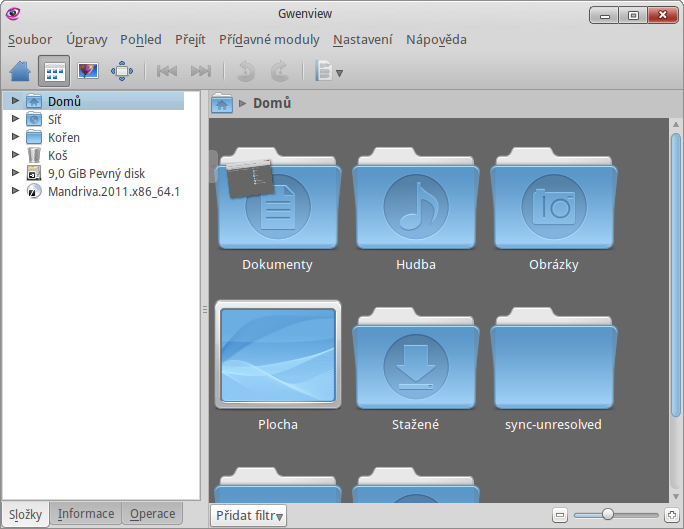Open the Plocha desktop folder
684x529 pixels.
278,355
